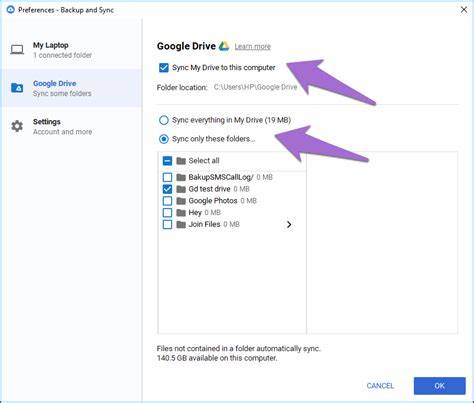Click the Settings gear icon
The height and width of the screenshot is (403, 474).
tap(17, 126)
